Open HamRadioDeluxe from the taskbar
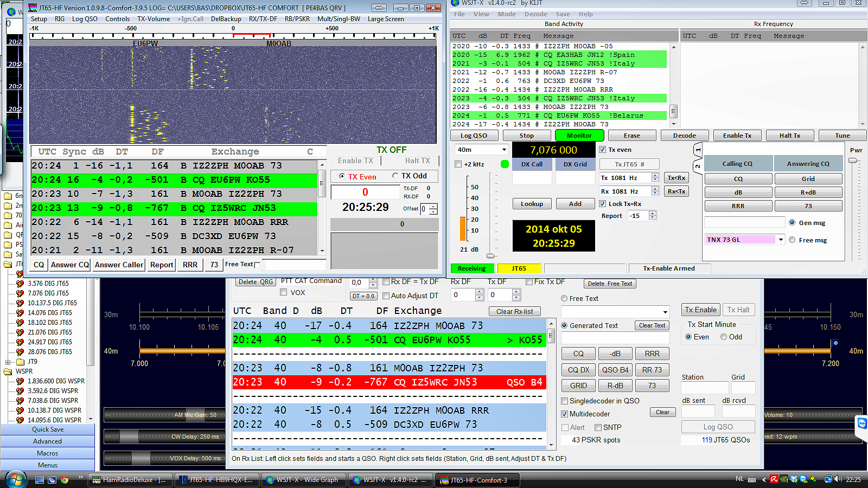 [x=130, y=479]
